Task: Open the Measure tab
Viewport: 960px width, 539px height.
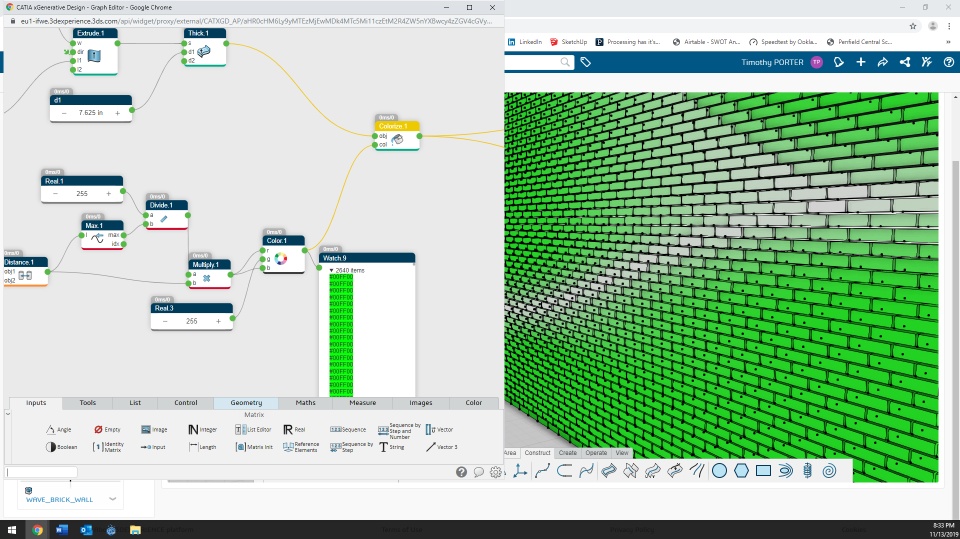Action: pos(362,403)
